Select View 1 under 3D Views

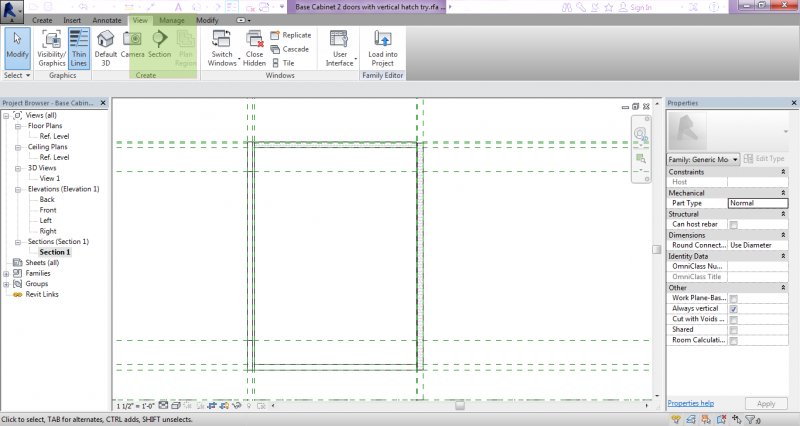[x=49, y=179]
